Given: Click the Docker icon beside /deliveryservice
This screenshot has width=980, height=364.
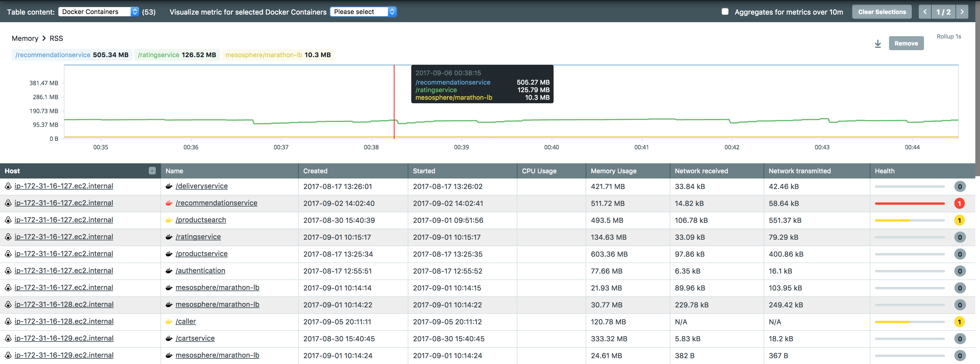Looking at the screenshot, I should pyautogui.click(x=169, y=186).
